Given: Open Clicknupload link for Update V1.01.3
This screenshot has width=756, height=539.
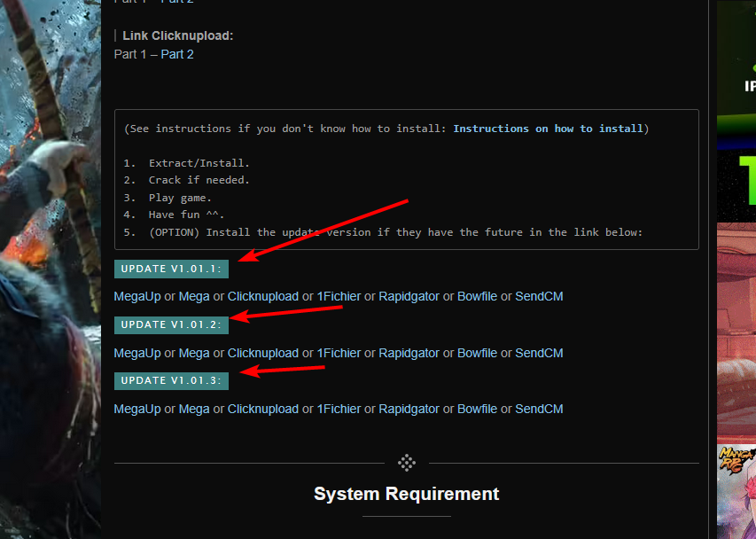Looking at the screenshot, I should [263, 410].
